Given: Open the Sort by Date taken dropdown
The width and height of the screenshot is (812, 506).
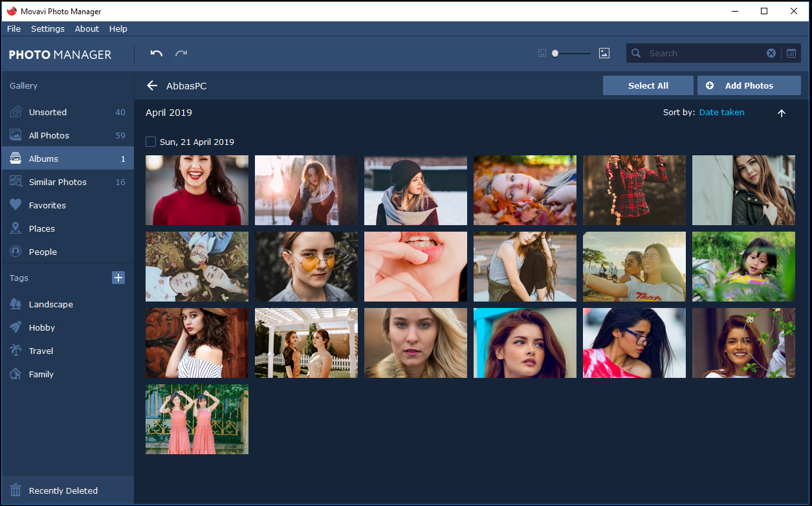Looking at the screenshot, I should [721, 113].
